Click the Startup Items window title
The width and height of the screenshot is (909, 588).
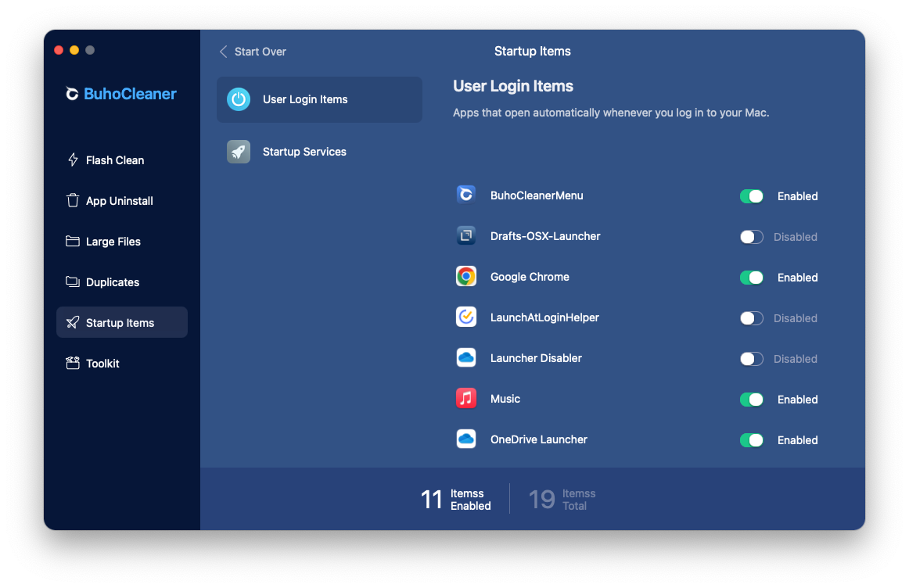click(x=532, y=51)
